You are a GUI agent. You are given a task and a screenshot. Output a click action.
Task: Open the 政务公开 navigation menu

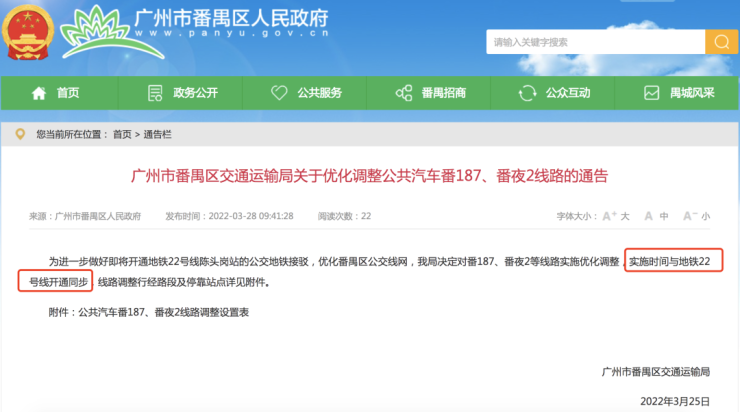[194, 93]
